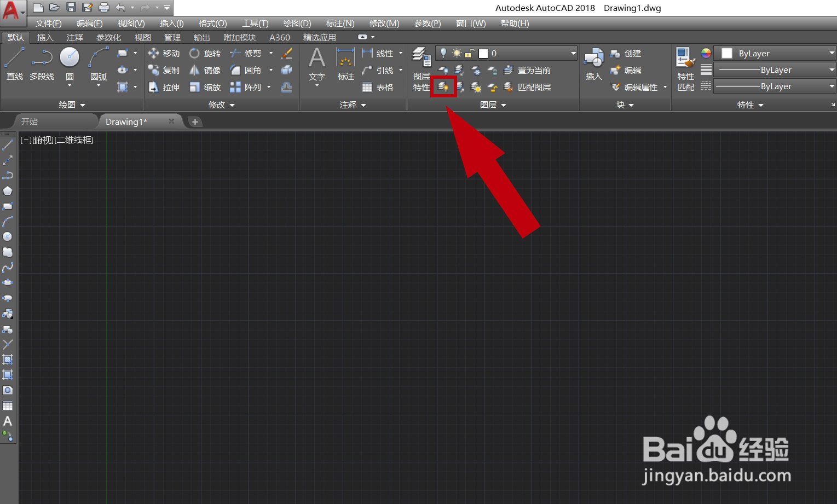Click 编辑属性 (Edit Attributes) button
The height and width of the screenshot is (504, 837).
[x=634, y=87]
